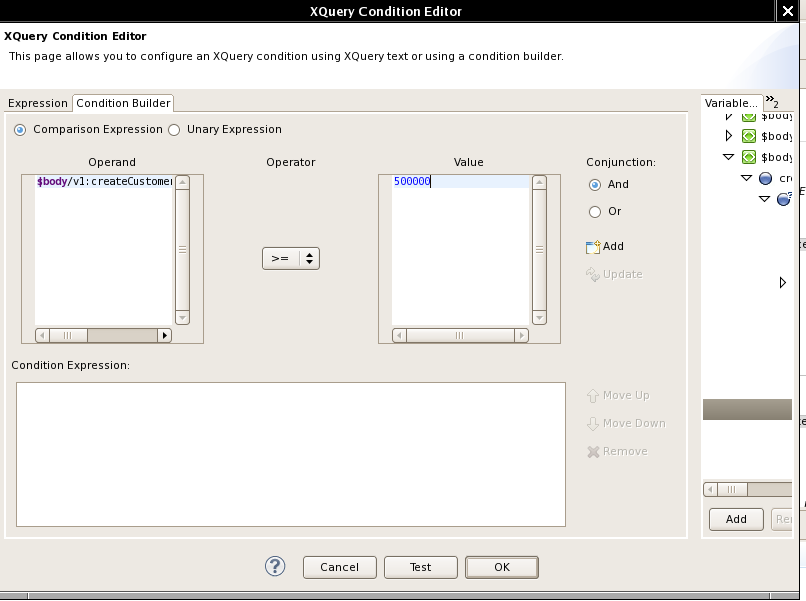Select Unary Expression radio button
This screenshot has height=601, width=806.
[x=174, y=130]
